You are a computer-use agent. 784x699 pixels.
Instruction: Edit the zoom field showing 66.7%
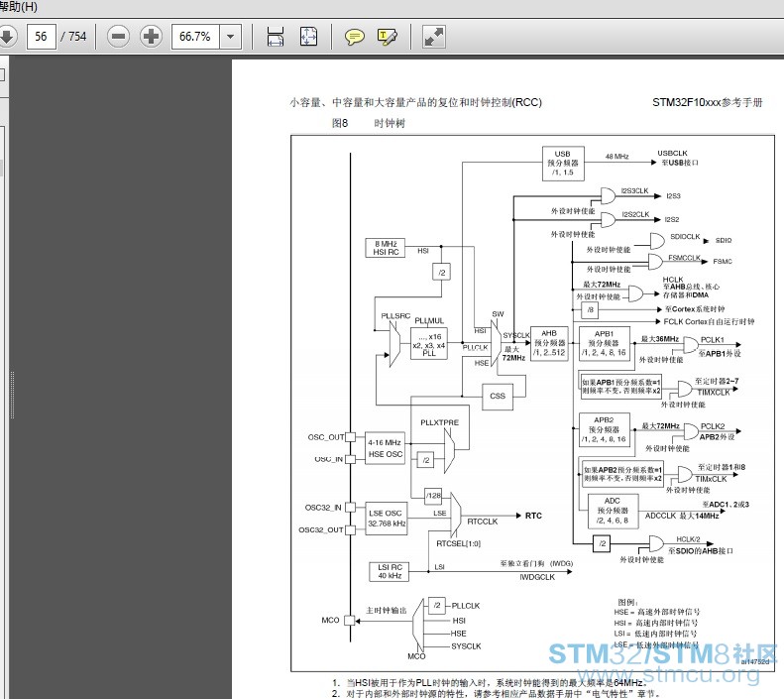(x=195, y=37)
